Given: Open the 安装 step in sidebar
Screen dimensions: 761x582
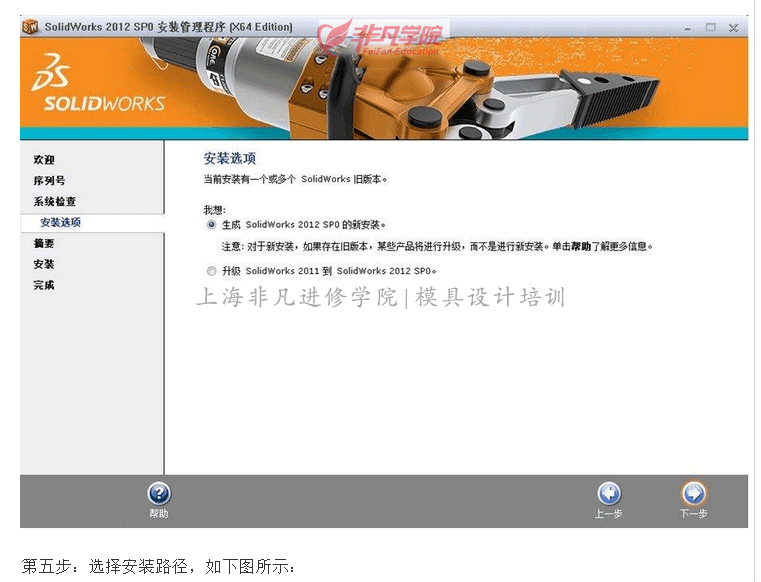Looking at the screenshot, I should [x=44, y=264].
